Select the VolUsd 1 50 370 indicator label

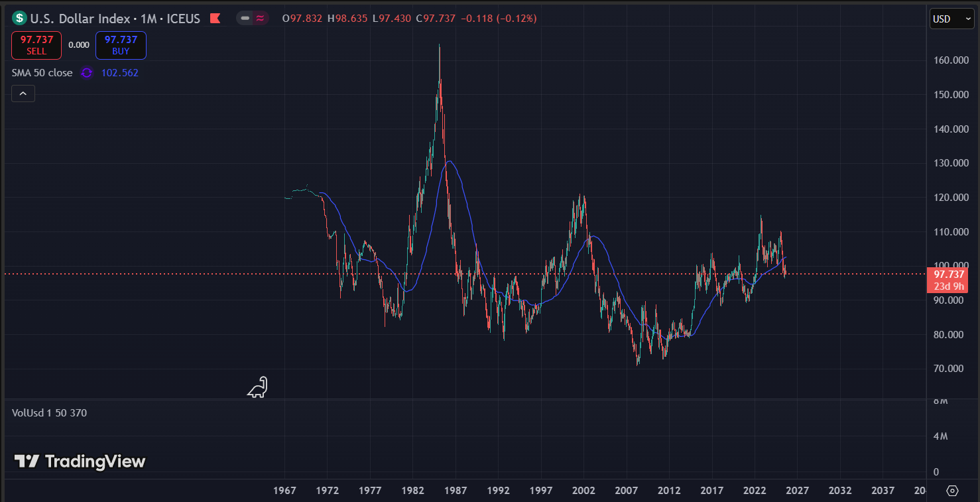point(49,413)
